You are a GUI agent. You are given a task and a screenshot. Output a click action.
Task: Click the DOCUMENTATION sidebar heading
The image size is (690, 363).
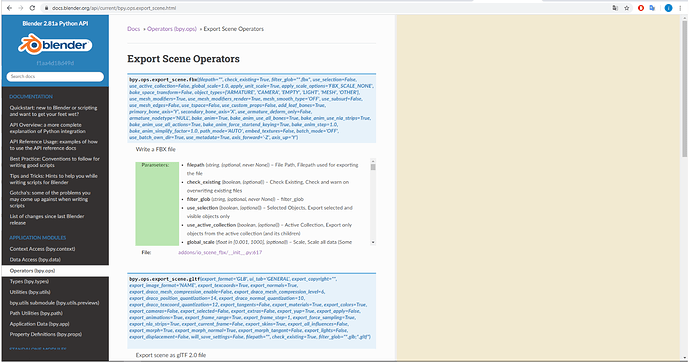pos(31,96)
